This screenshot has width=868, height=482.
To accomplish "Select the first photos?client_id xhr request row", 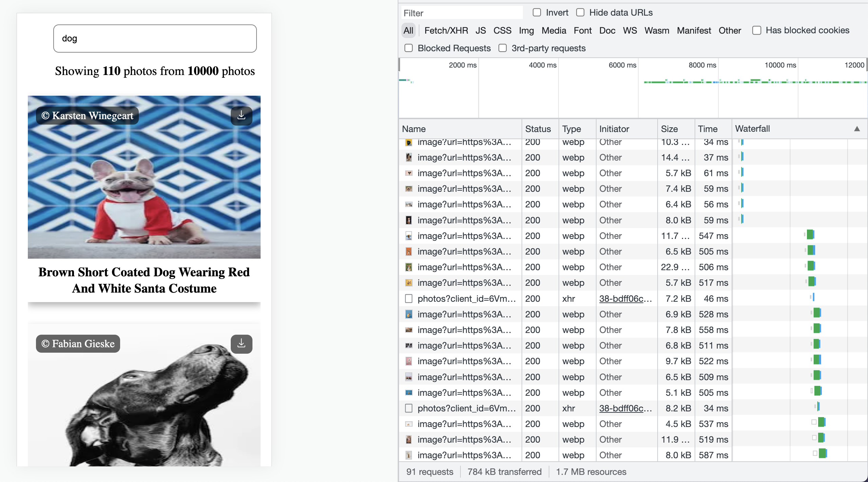I will [466, 299].
